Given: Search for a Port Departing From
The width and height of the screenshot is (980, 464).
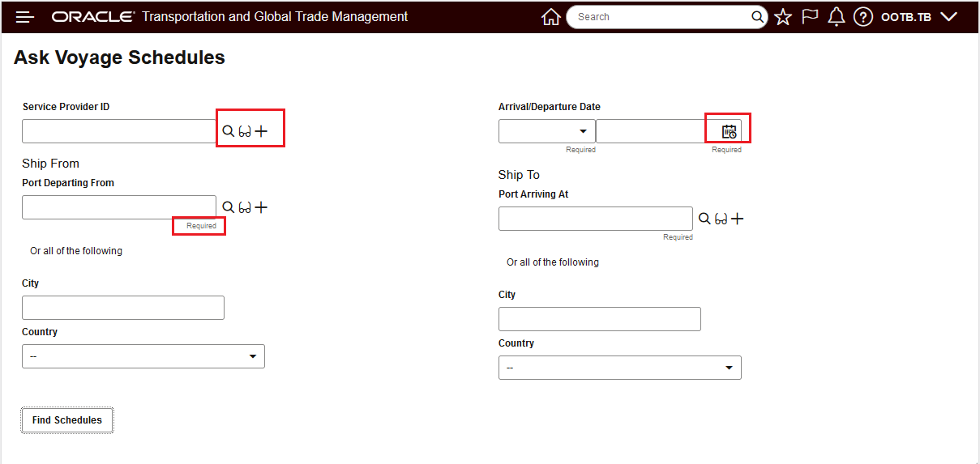Looking at the screenshot, I should [229, 207].
